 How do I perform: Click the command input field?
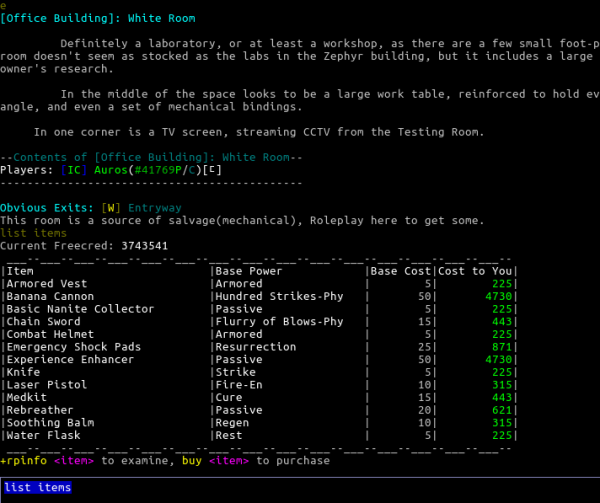click(x=300, y=490)
